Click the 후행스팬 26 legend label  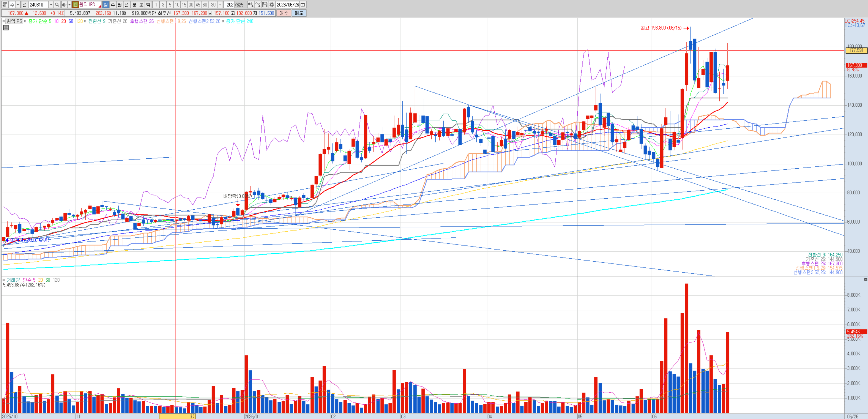point(142,21)
